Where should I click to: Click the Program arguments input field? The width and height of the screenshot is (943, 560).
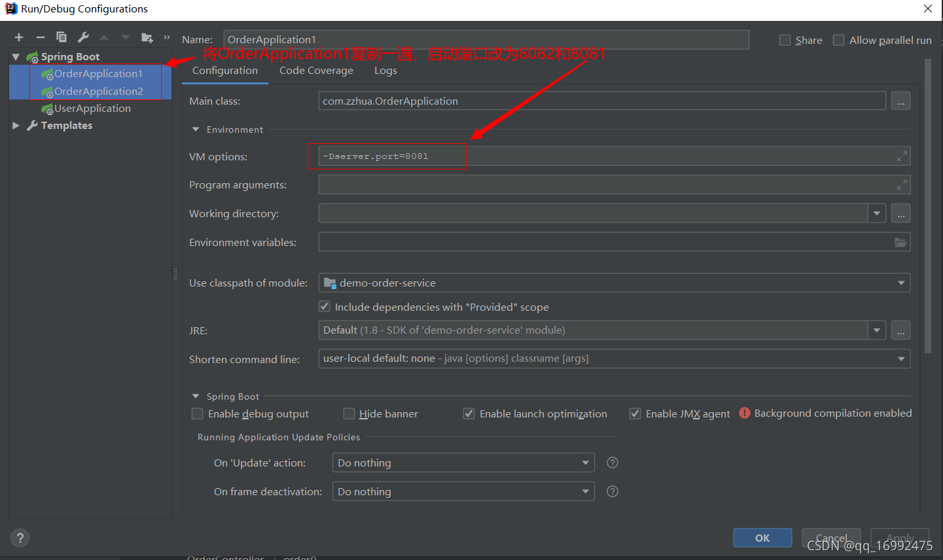(614, 185)
